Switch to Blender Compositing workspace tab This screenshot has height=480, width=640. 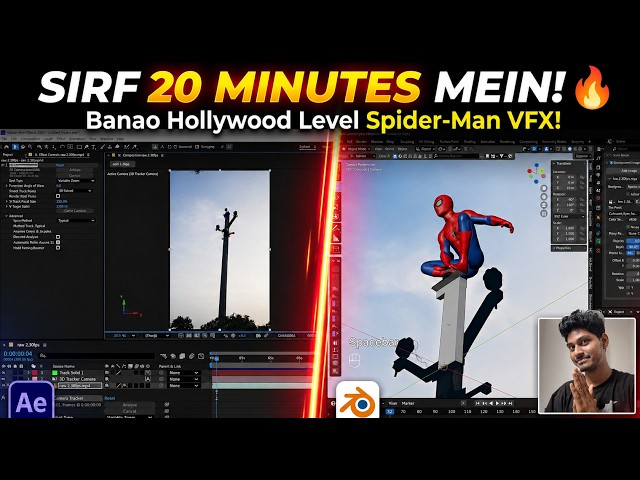point(527,142)
